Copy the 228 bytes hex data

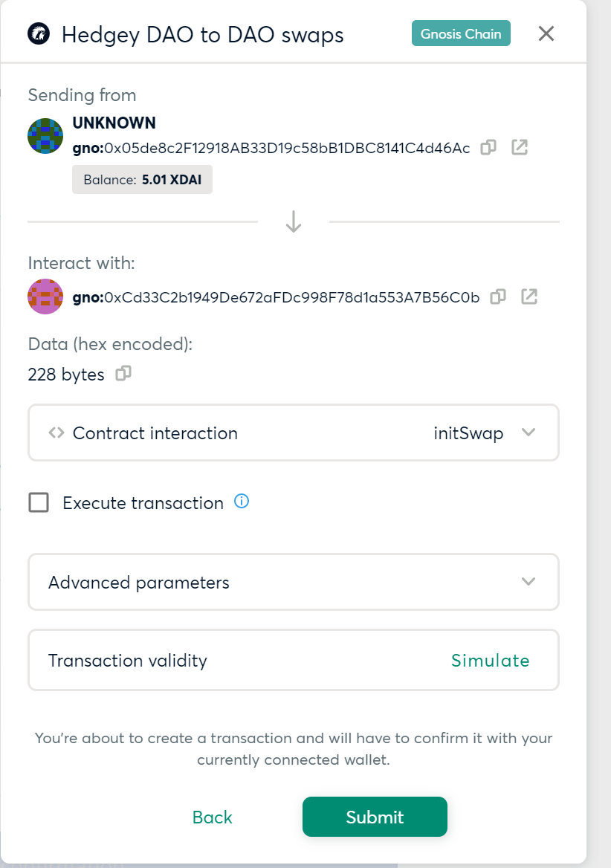pyautogui.click(x=123, y=374)
